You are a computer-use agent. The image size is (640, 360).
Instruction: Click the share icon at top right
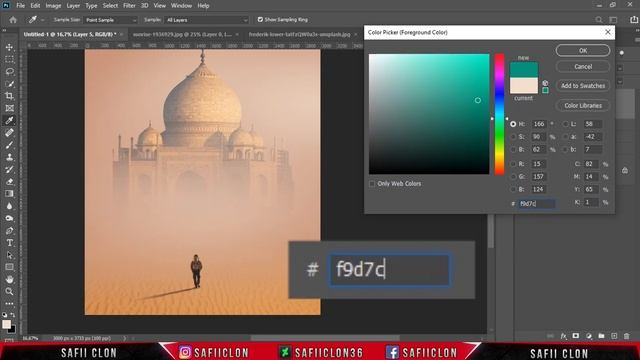point(634,20)
